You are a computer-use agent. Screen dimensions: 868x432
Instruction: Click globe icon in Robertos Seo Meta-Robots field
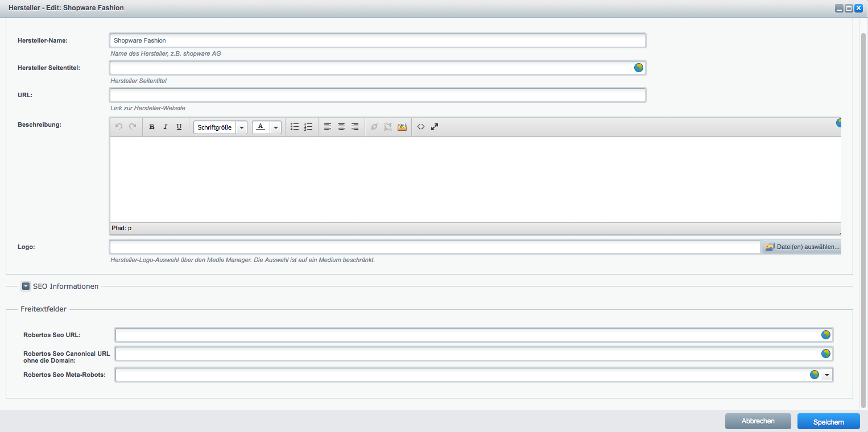(815, 375)
